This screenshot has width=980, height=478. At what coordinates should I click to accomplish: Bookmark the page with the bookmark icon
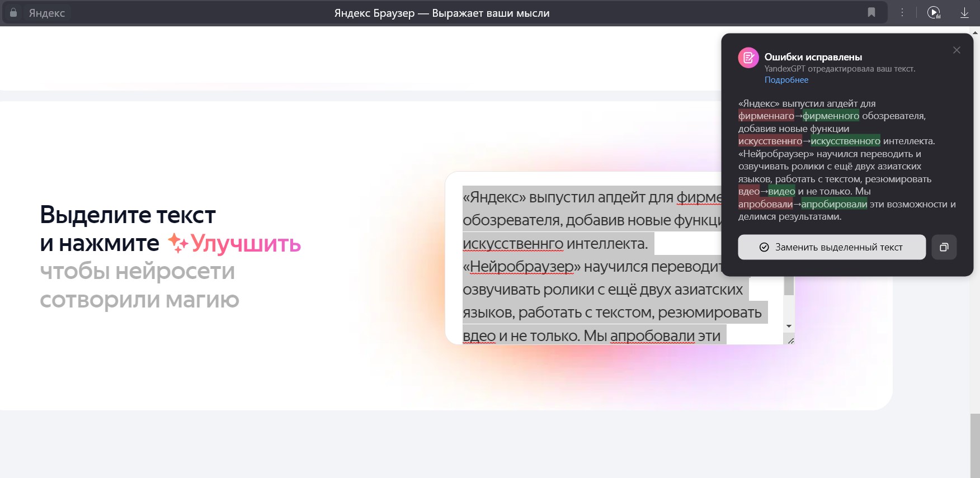(x=871, y=12)
